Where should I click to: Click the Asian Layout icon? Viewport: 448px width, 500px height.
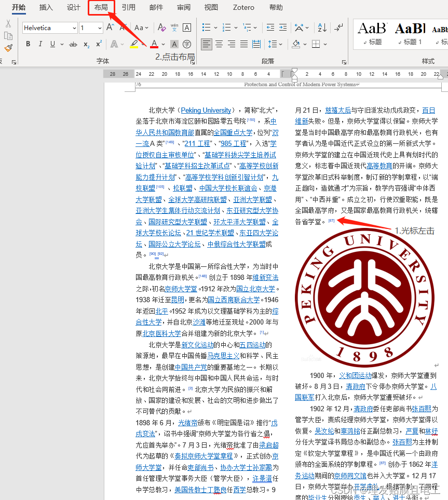(299, 28)
